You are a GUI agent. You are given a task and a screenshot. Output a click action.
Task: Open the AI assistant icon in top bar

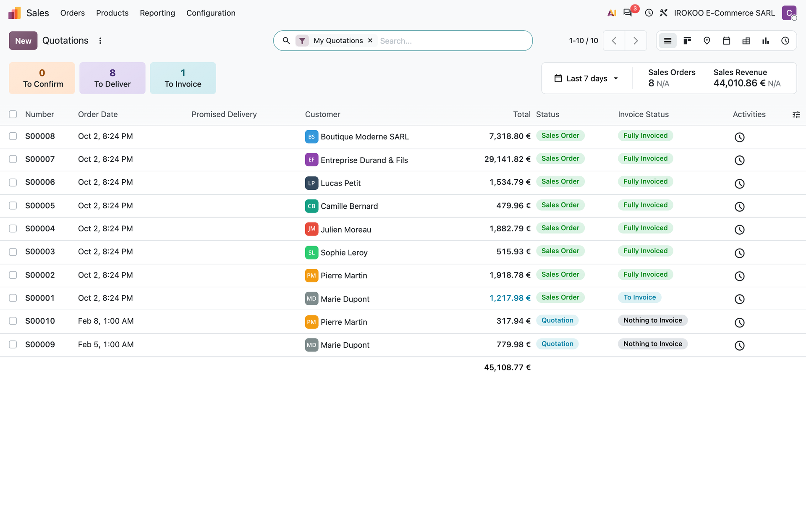click(612, 13)
